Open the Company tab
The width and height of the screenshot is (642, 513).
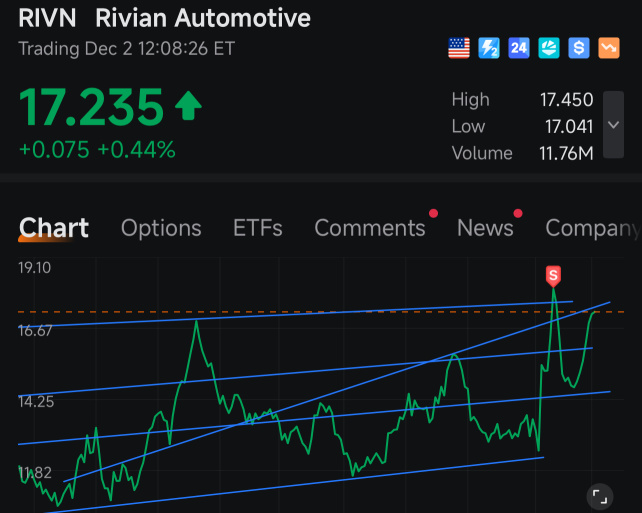click(x=593, y=228)
